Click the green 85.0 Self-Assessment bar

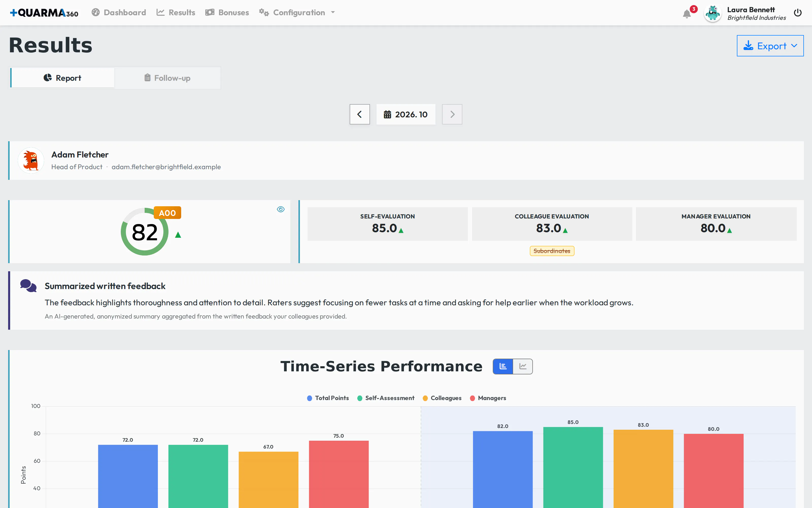click(x=573, y=467)
